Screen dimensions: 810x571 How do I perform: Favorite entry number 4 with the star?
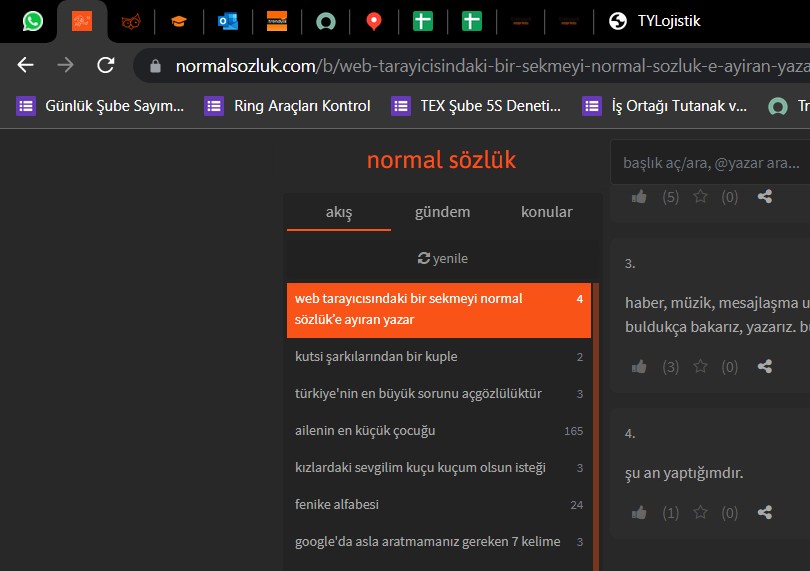(x=701, y=513)
